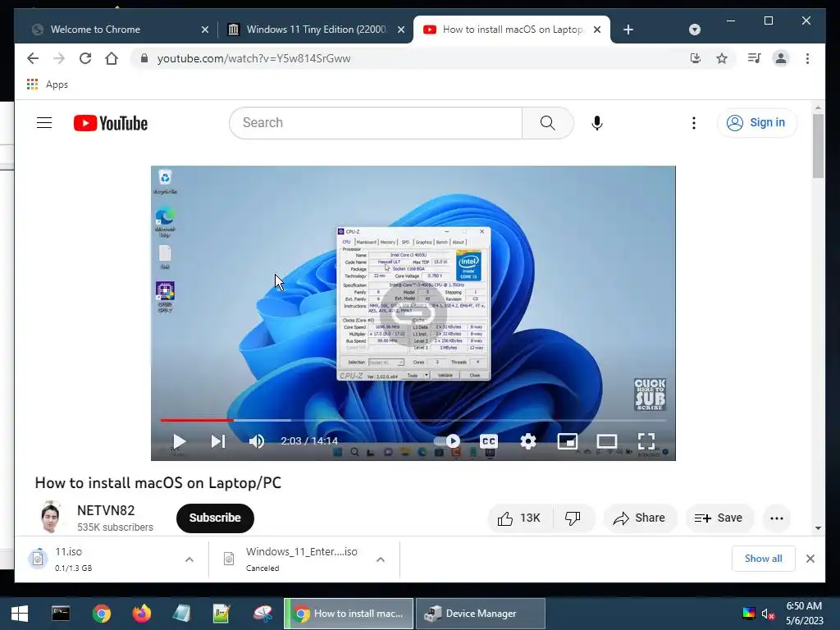Select the How to install macOS tab
Screen dimensions: 840x630
click(x=512, y=30)
